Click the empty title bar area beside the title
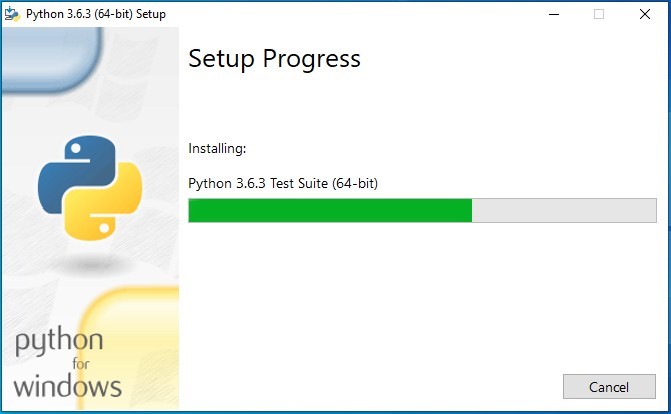This screenshot has width=671, height=414. pos(350,14)
